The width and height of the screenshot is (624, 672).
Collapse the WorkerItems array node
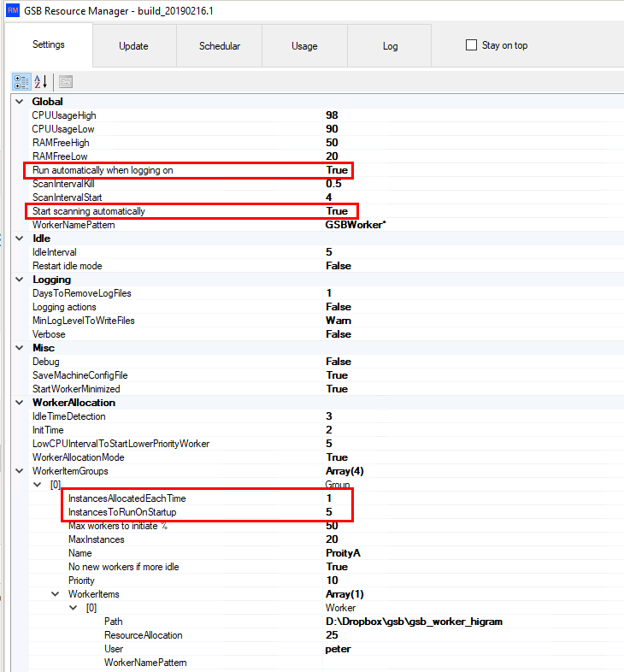pyautogui.click(x=55, y=594)
